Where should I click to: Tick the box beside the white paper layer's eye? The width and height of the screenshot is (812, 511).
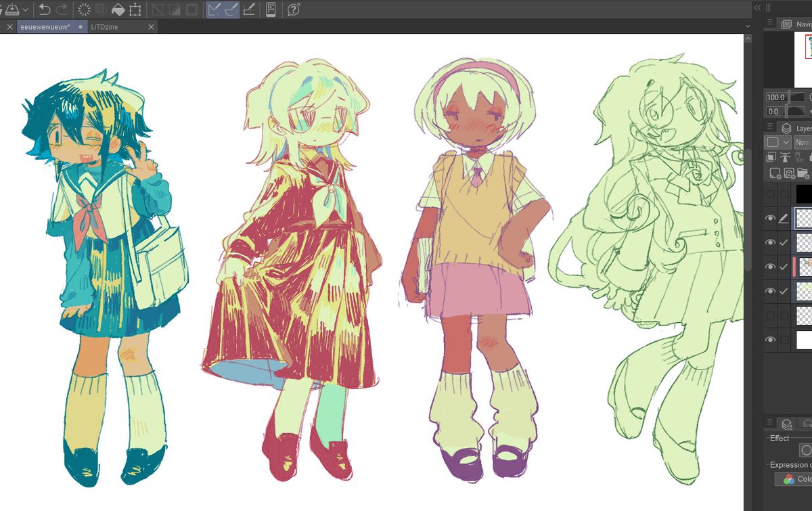tap(784, 340)
